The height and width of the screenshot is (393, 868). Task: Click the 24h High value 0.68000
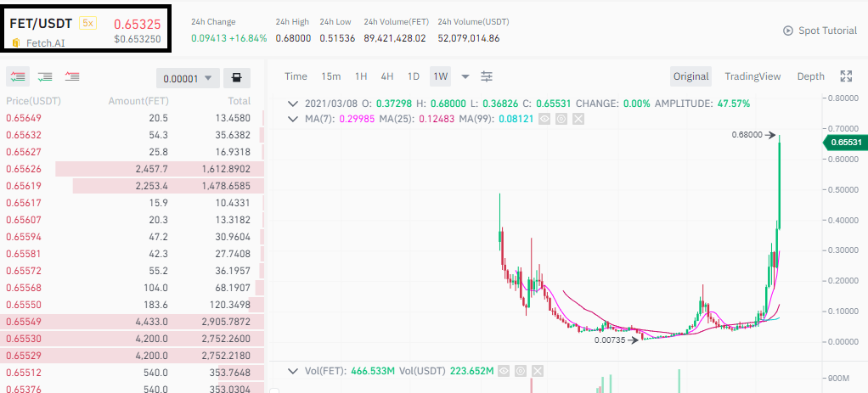(293, 38)
